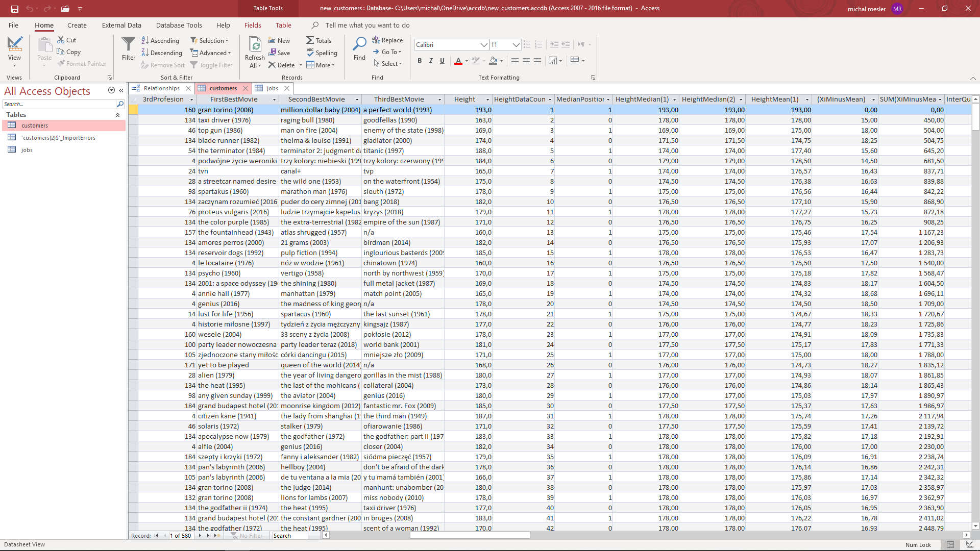Create a New record
This screenshot has width=980, height=551.
coord(279,40)
